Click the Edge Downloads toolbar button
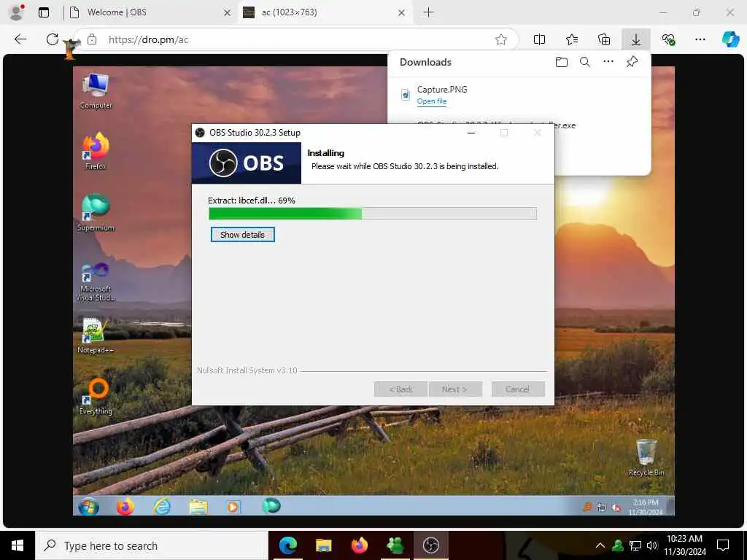 (x=636, y=39)
